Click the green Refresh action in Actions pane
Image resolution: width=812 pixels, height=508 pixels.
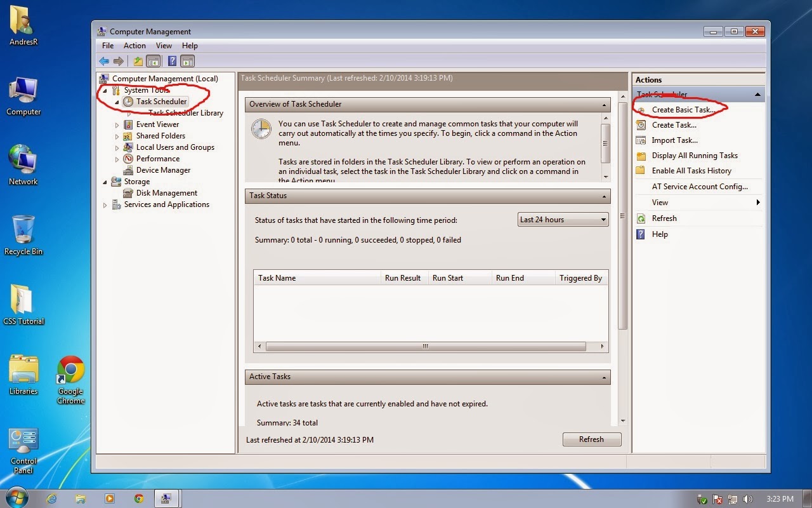(x=664, y=218)
